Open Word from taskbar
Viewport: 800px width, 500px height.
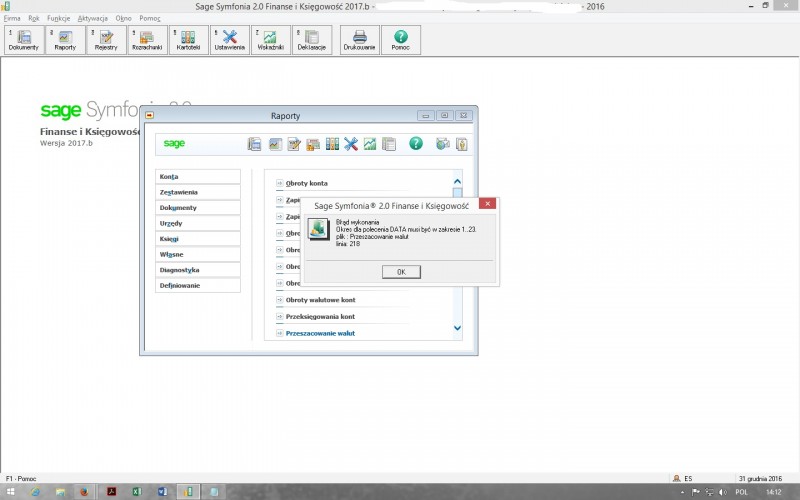[x=162, y=492]
